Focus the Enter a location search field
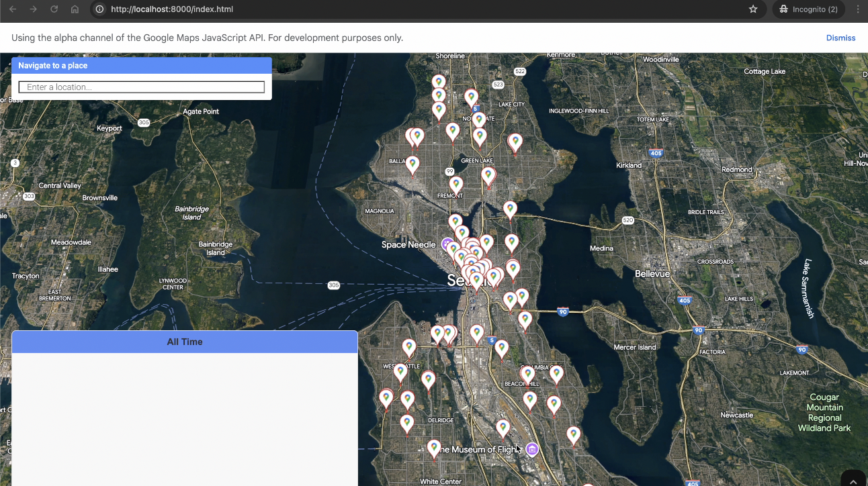The image size is (868, 486). point(142,87)
